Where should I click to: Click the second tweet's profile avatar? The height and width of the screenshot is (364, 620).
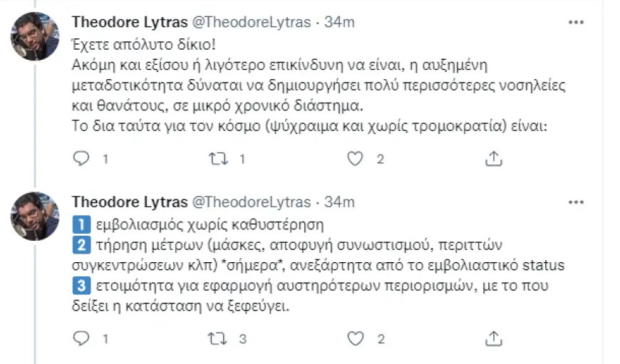click(x=35, y=216)
